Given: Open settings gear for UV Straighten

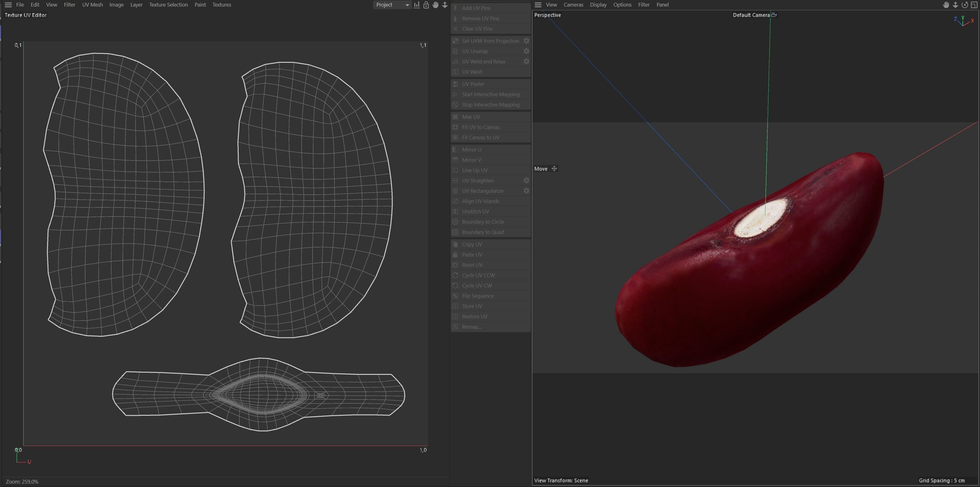Looking at the screenshot, I should click(527, 180).
